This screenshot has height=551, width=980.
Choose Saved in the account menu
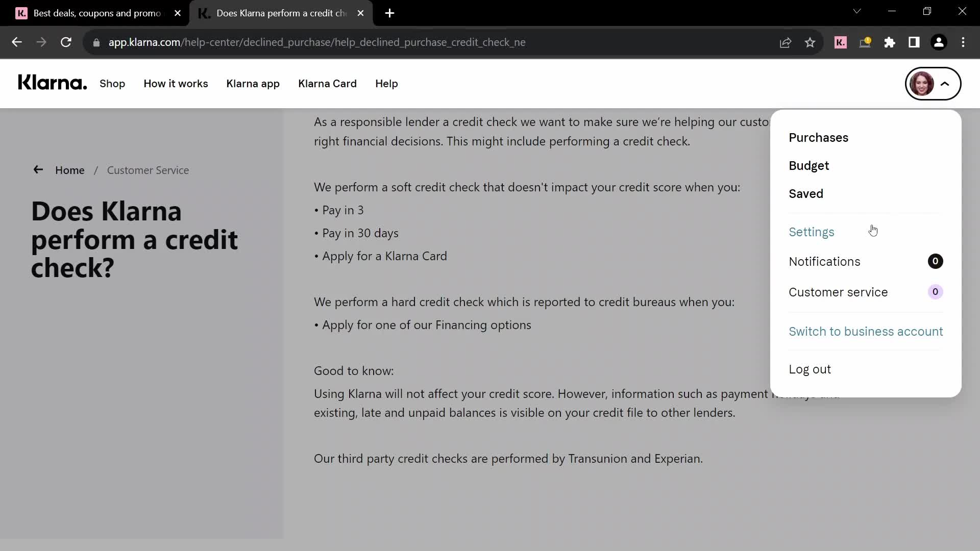tap(805, 194)
